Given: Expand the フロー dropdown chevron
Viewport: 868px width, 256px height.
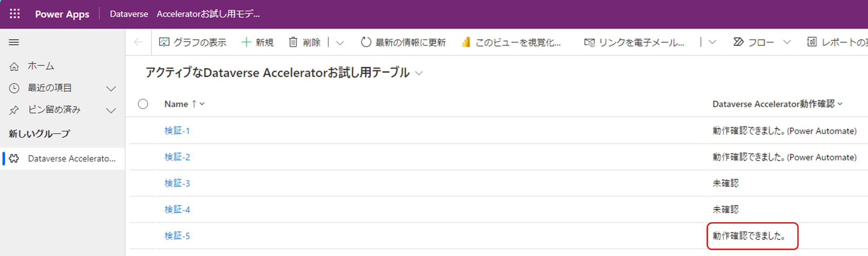Looking at the screenshot, I should point(787,42).
